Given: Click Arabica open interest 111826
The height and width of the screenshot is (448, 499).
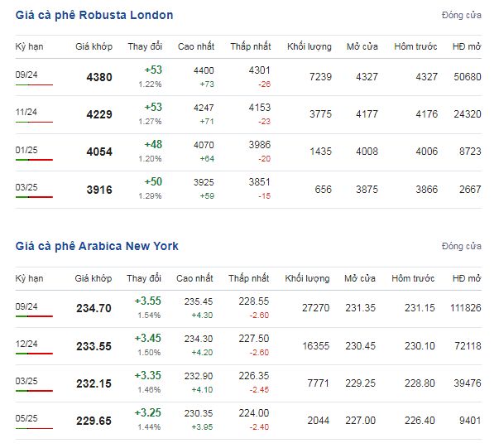Looking at the screenshot, I should [466, 308].
